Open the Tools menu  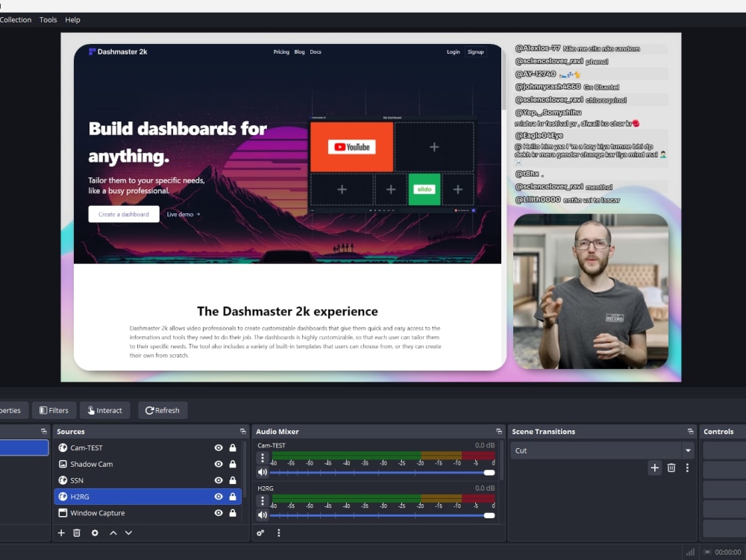click(48, 19)
